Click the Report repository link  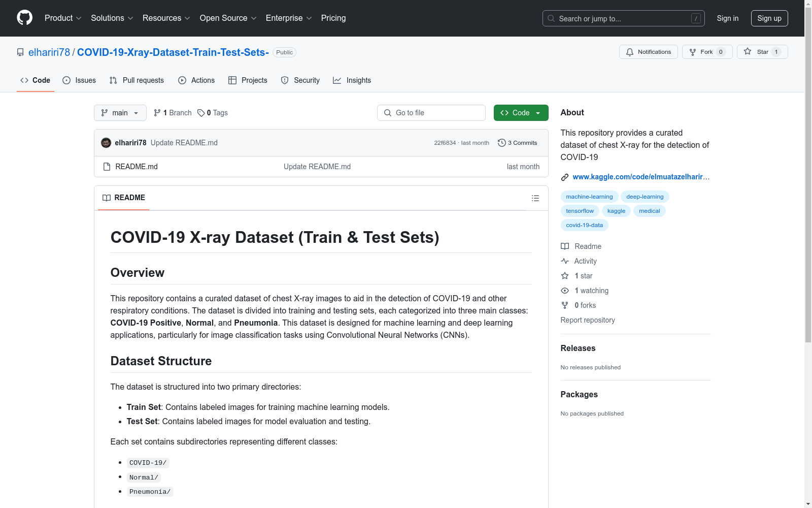[x=588, y=320]
